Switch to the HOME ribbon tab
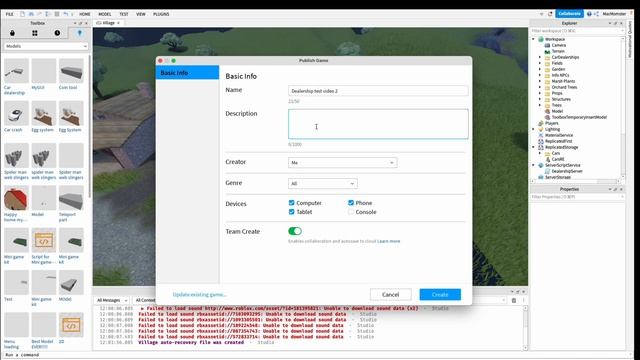The height and width of the screenshot is (360, 640). (84, 14)
